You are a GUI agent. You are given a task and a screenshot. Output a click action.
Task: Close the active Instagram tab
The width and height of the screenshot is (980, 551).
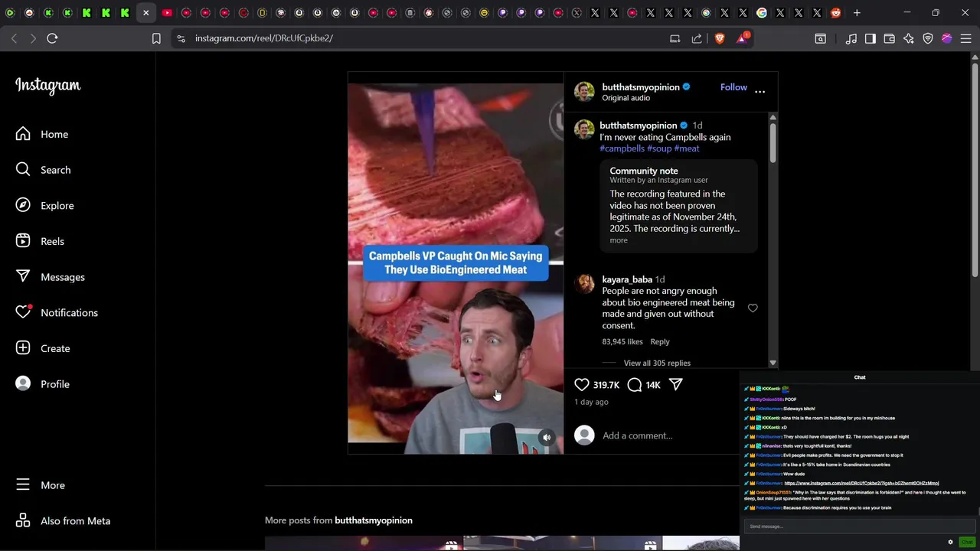coord(145,13)
